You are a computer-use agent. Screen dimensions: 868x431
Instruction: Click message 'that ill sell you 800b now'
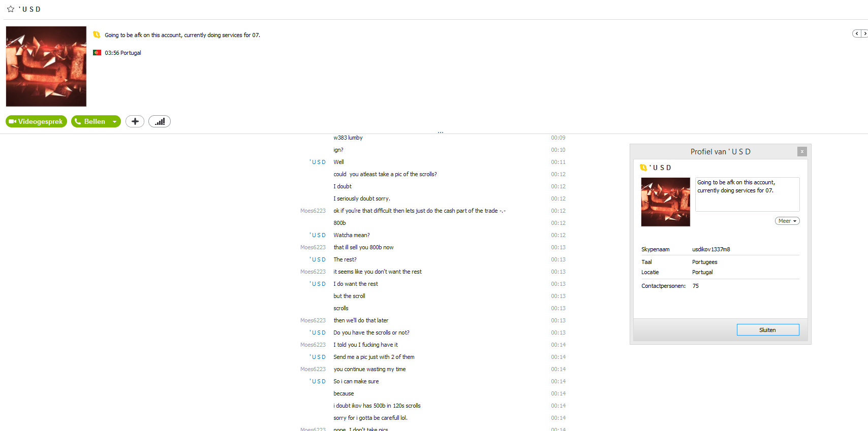[x=363, y=247]
